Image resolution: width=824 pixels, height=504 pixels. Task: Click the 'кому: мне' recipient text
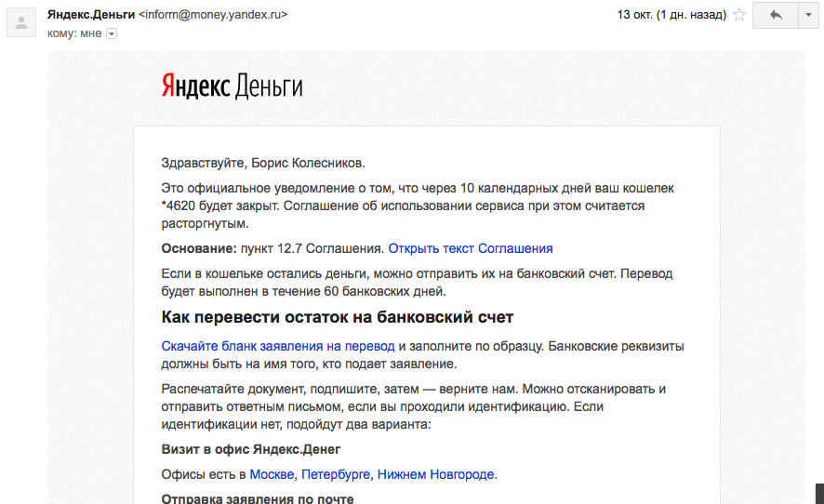[x=74, y=33]
